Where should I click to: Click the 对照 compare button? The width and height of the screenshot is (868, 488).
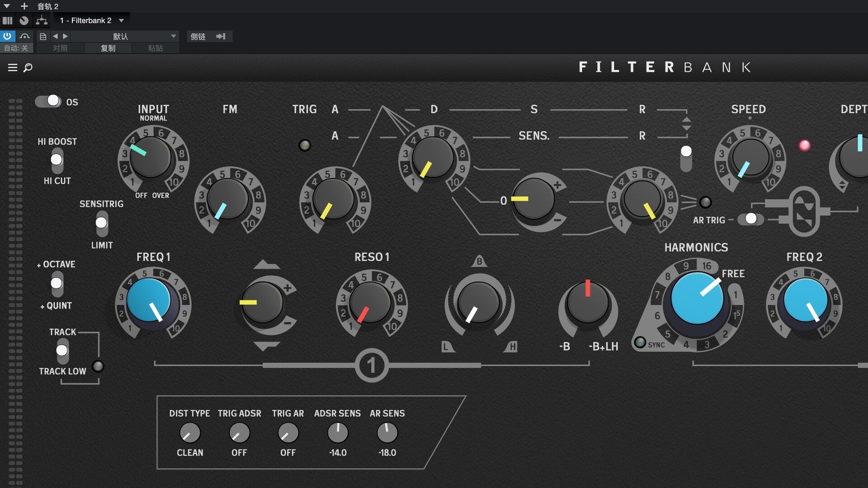tap(60, 48)
